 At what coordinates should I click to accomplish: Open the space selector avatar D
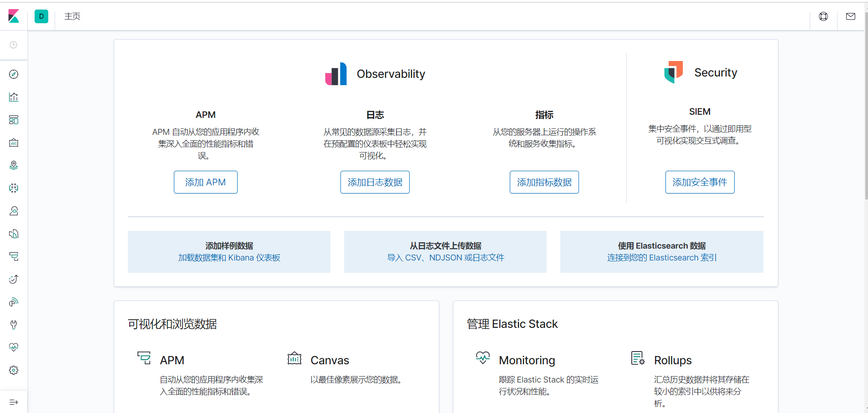[41, 16]
